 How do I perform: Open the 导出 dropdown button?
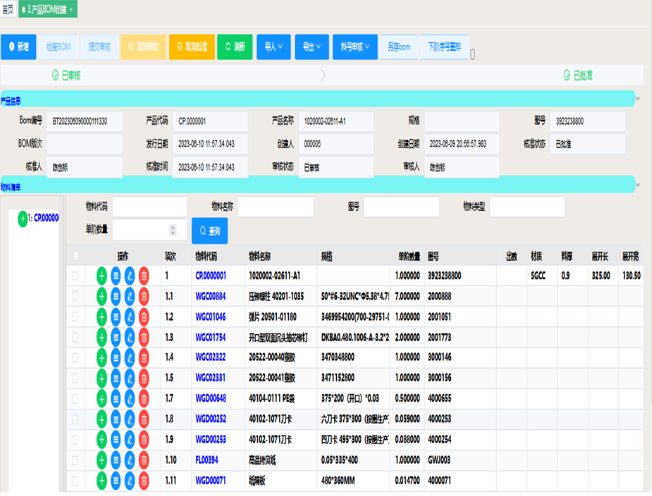click(x=312, y=46)
